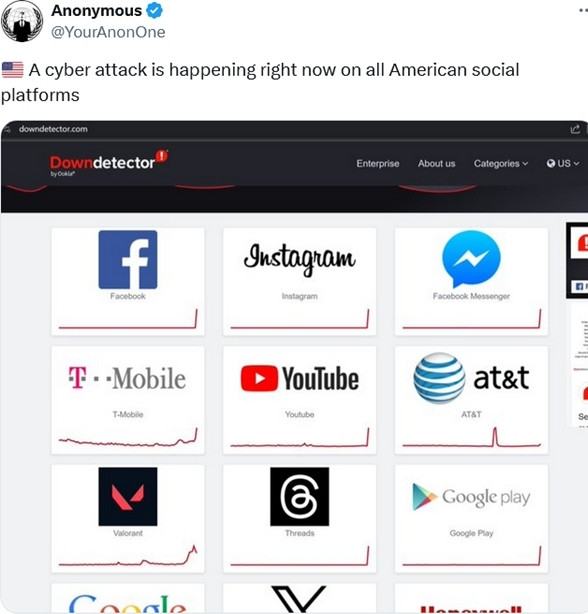Select the Instagram outage tile

tap(299, 281)
